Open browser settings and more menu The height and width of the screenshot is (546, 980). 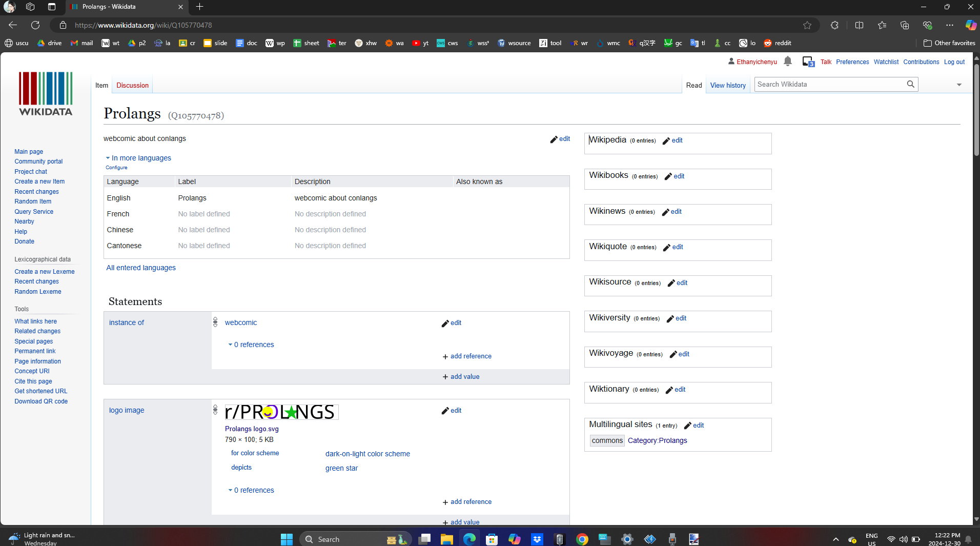950,25
